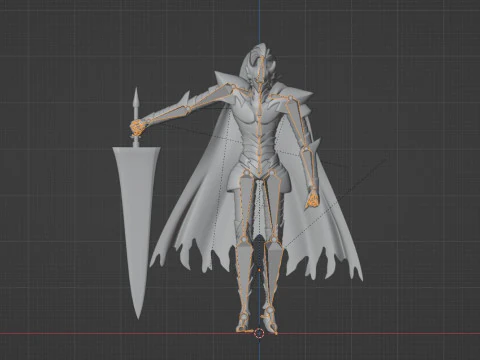
Task: Pick the finger bones of the hanging hand
Action: [313, 199]
